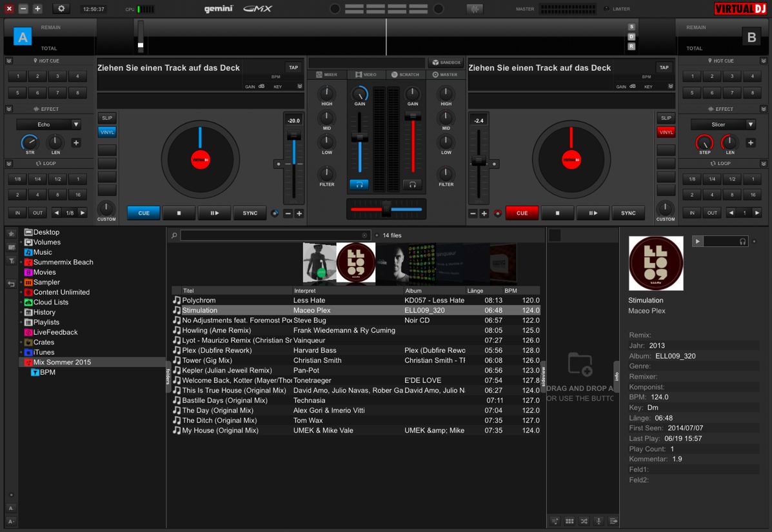Enable SLIP mode on right deck
This screenshot has height=532, width=772.
(666, 118)
